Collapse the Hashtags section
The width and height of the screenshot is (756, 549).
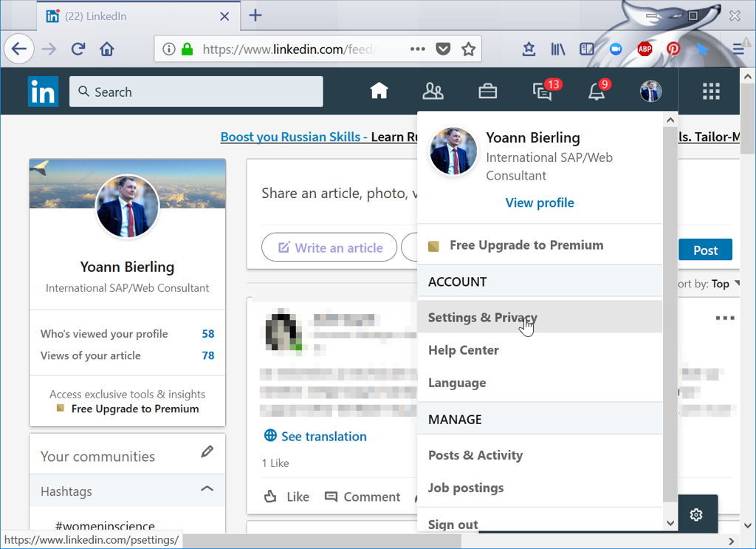click(207, 490)
